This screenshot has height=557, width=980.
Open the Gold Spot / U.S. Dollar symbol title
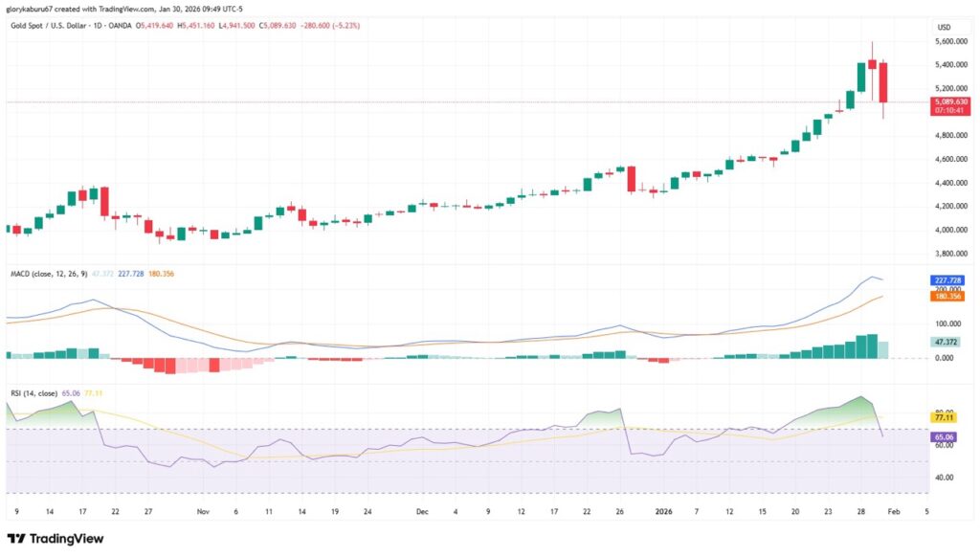[56, 27]
